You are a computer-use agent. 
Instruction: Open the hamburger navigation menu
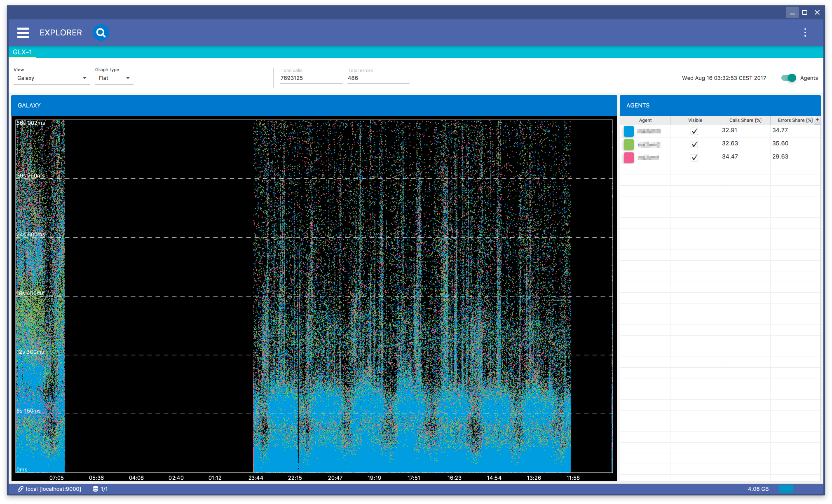(23, 33)
